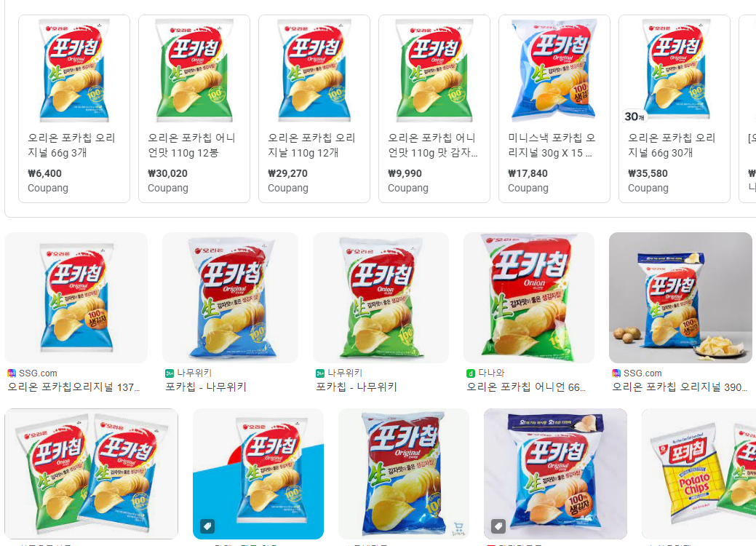Image resolution: width=756 pixels, height=546 pixels.
Task: Open the 오리지날 110g 12개 ₩29,270 listing
Action: pos(314,108)
